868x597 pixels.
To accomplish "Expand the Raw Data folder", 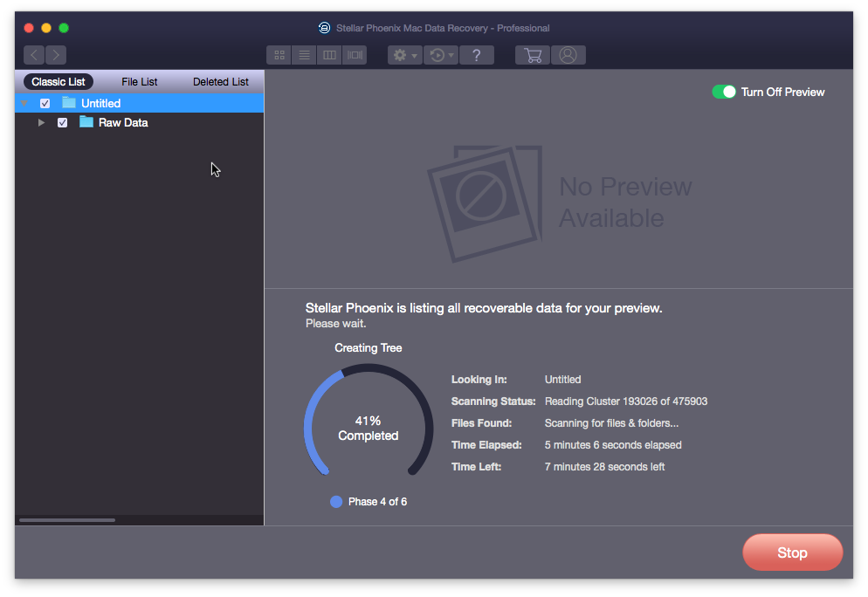I will click(42, 122).
